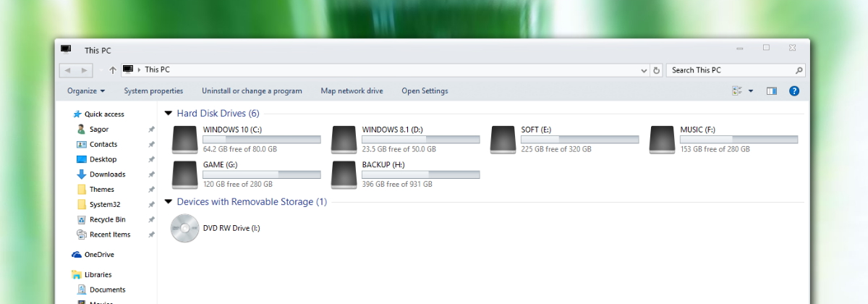This screenshot has height=304, width=868.
Task: Open Sagor user folder in sidebar
Action: 99,130
